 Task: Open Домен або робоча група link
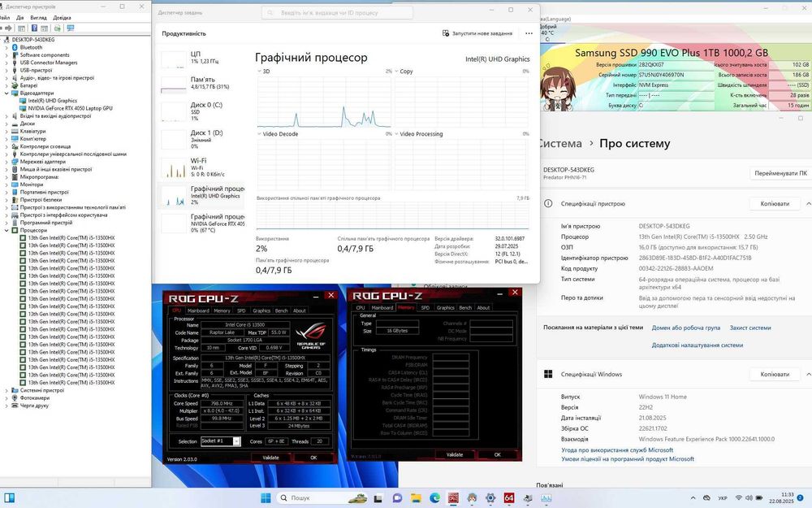[685, 328]
